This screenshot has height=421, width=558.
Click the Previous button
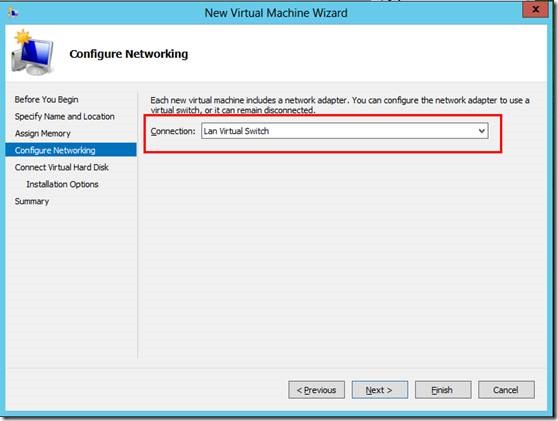click(316, 390)
